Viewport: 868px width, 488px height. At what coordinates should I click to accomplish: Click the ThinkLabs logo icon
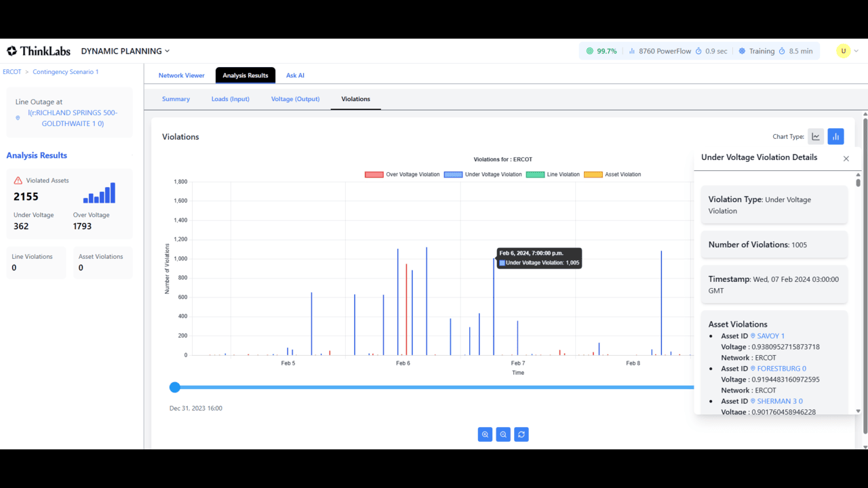click(12, 51)
